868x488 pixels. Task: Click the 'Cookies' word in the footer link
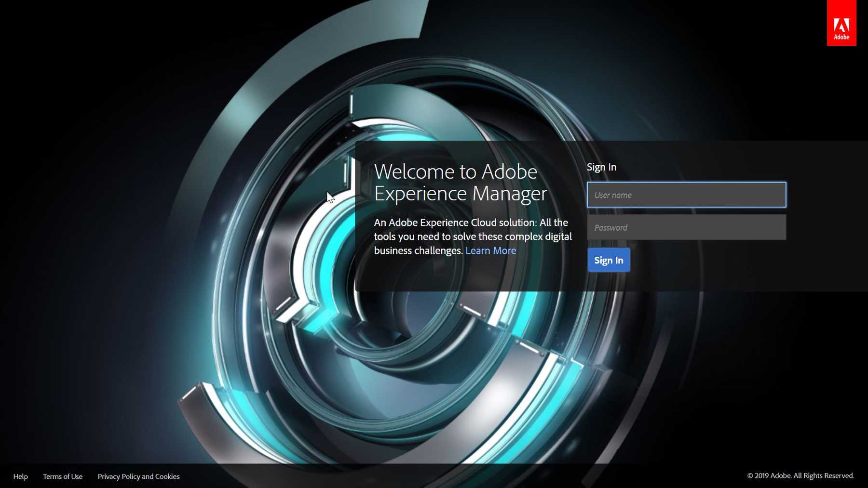[x=167, y=476]
